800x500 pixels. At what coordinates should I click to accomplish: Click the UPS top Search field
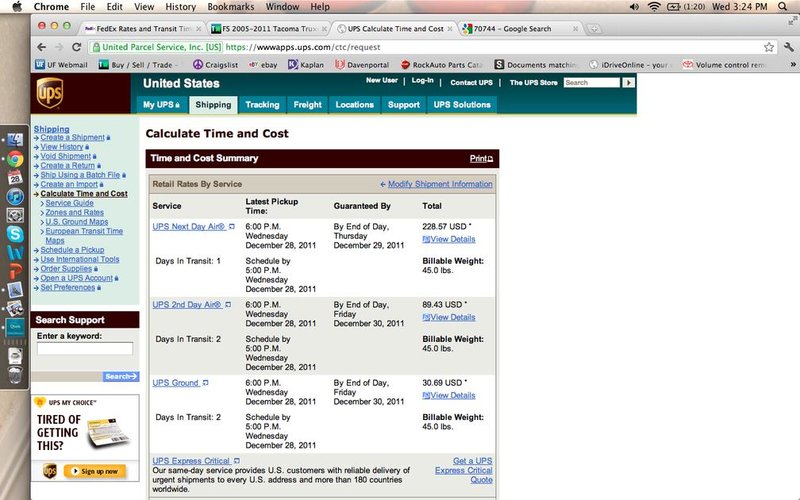click(591, 82)
